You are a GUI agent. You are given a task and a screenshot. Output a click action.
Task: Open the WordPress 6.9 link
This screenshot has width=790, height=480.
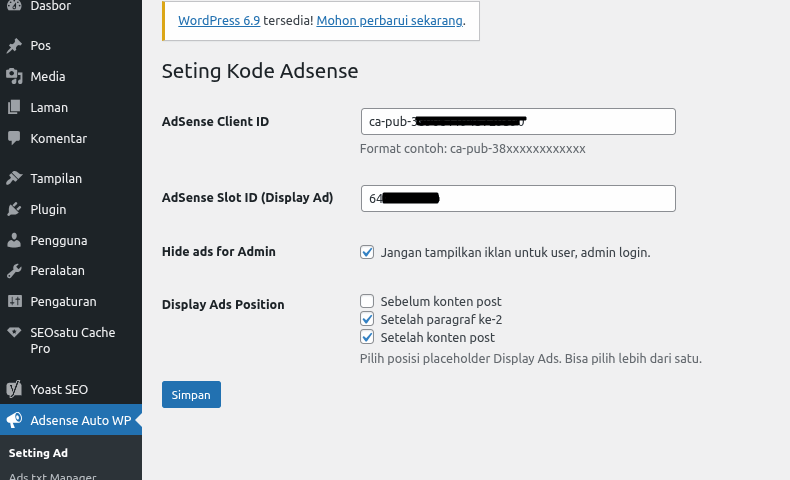[x=219, y=21]
